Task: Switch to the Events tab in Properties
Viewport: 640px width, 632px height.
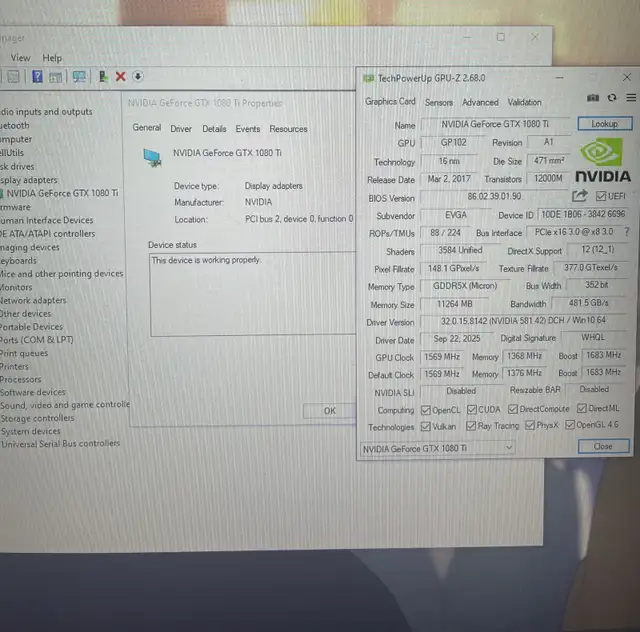Action: [247, 129]
